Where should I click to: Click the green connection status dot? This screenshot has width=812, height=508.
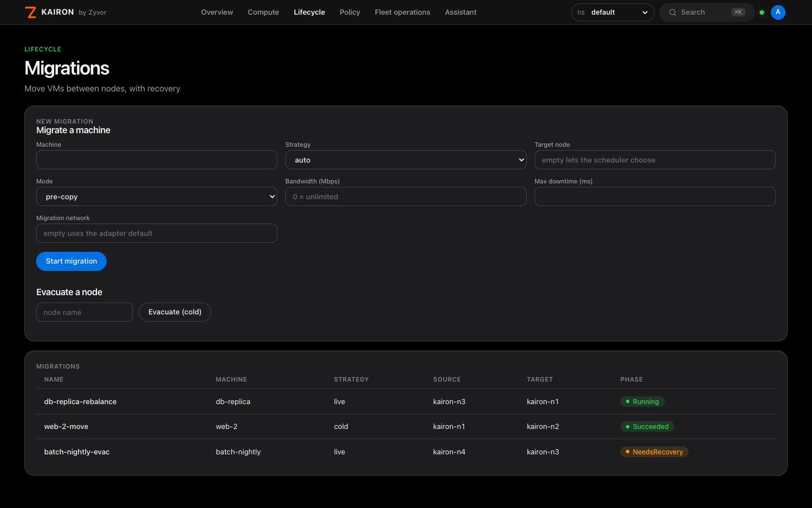pyautogui.click(x=762, y=12)
